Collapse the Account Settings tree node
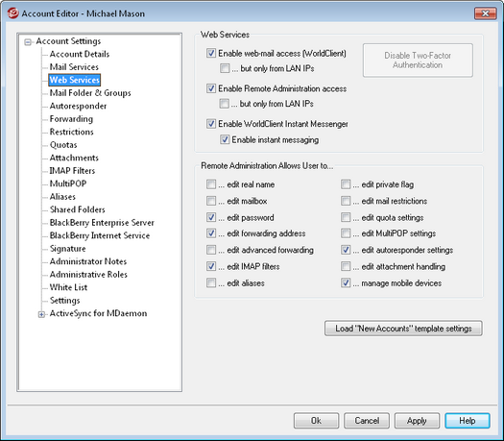The height and width of the screenshot is (441, 504). [28, 42]
